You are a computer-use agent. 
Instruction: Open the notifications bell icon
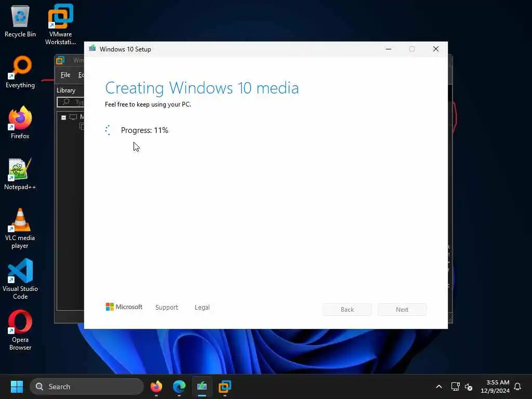click(517, 387)
